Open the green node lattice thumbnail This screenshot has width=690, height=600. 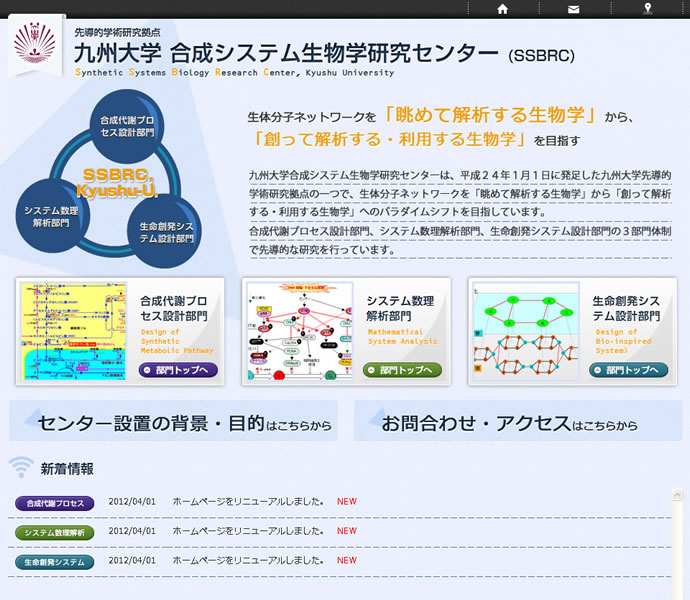coord(526,331)
